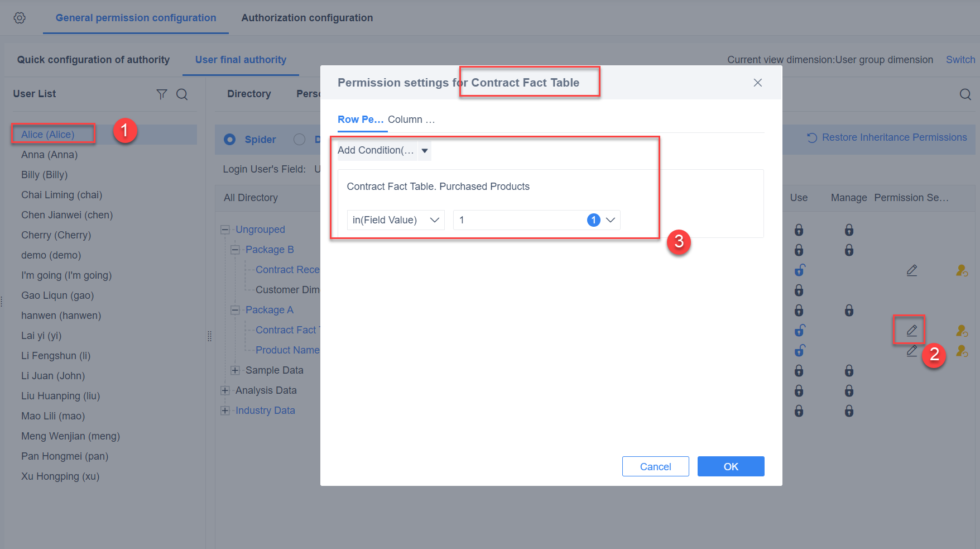
Task: Click the Restore Inheritance Permissions circular arrow icon
Action: click(x=812, y=137)
